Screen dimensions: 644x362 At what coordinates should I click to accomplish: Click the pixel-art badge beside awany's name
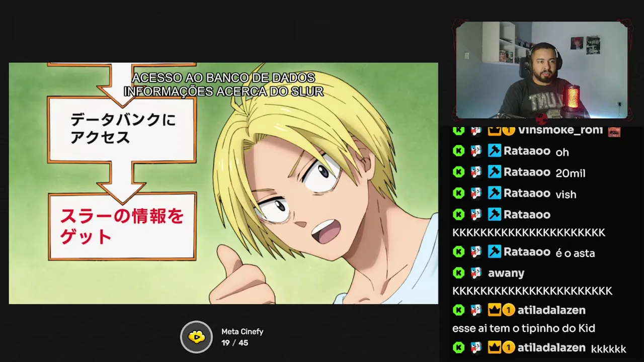tap(476, 273)
